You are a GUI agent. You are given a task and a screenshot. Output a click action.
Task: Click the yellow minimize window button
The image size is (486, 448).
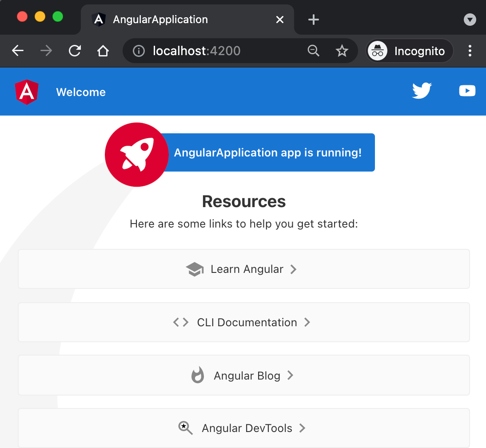pos(40,16)
